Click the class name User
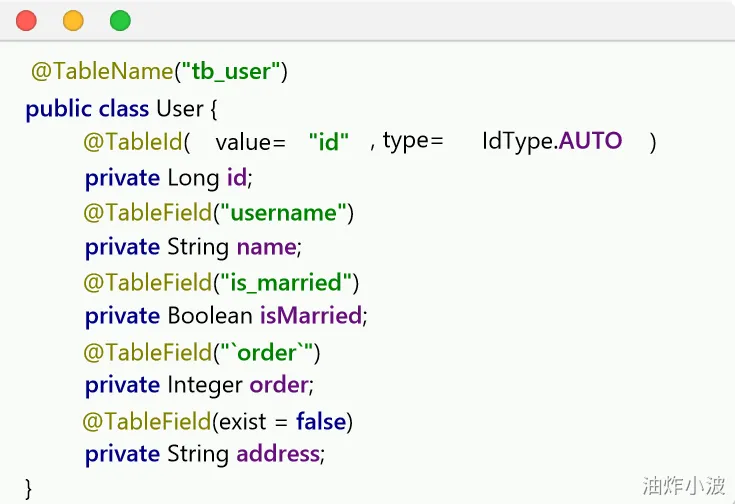The width and height of the screenshot is (735, 504). pyautogui.click(x=180, y=108)
